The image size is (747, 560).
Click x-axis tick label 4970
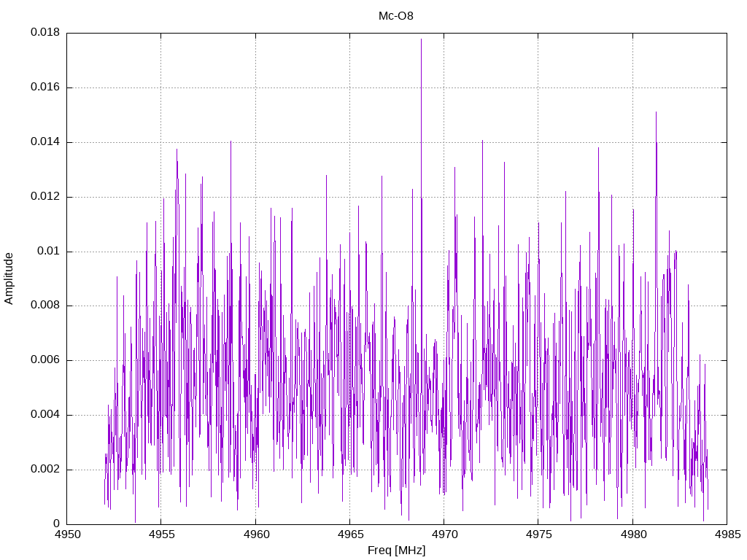tap(444, 534)
